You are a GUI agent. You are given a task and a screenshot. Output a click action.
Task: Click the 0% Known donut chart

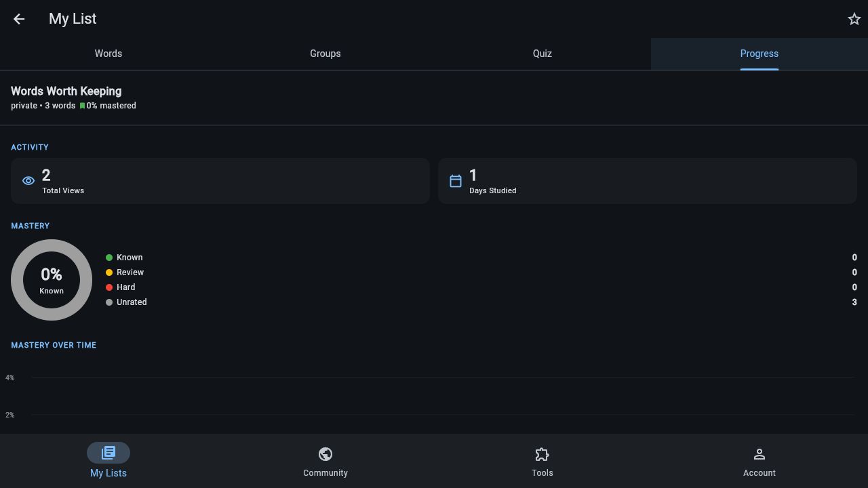click(x=52, y=280)
